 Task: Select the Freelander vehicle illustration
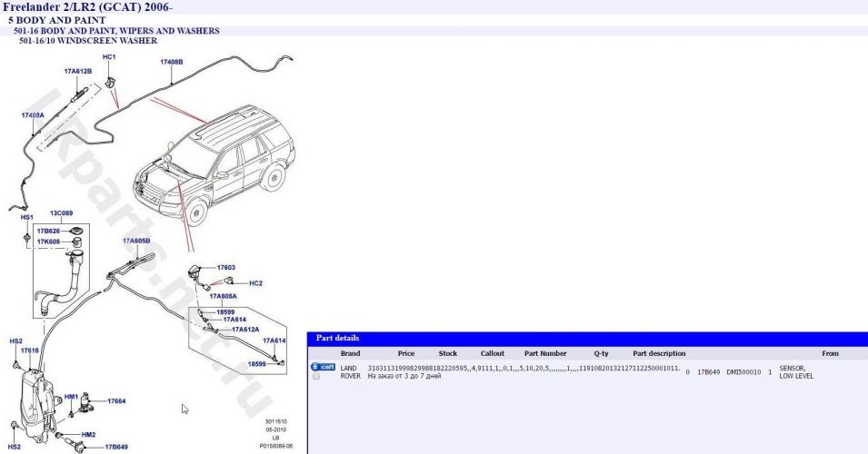[215, 164]
